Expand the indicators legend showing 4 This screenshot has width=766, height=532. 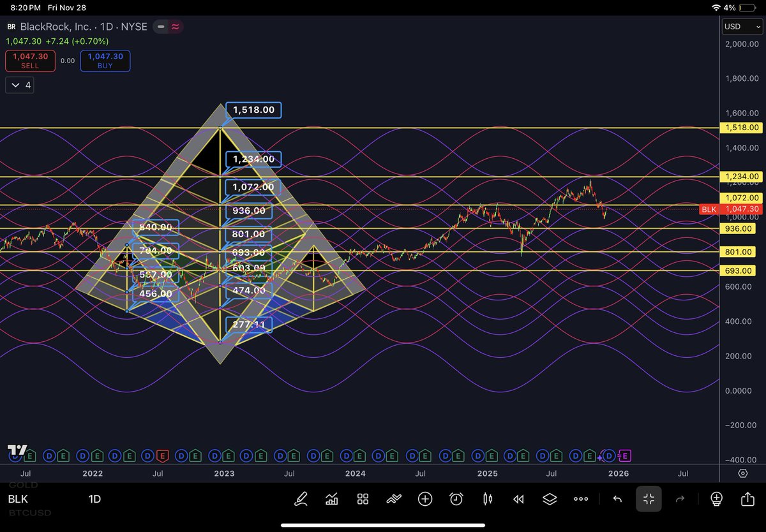(x=19, y=85)
